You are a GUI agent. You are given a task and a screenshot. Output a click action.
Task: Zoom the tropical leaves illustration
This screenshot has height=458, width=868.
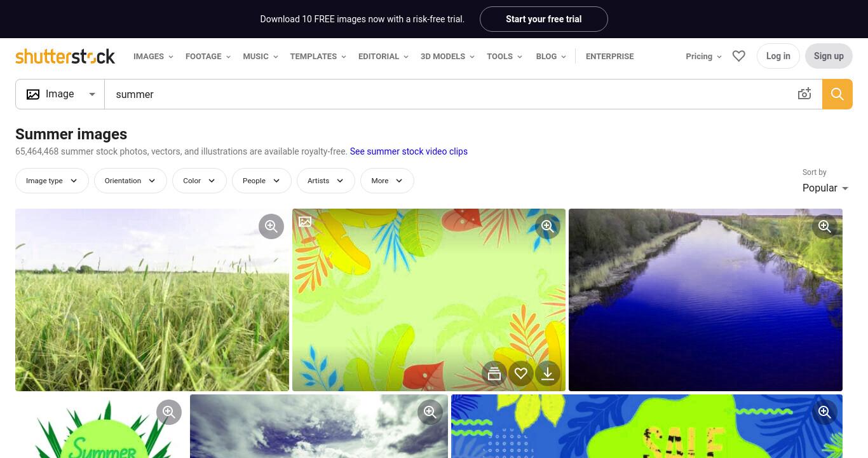[x=548, y=226]
